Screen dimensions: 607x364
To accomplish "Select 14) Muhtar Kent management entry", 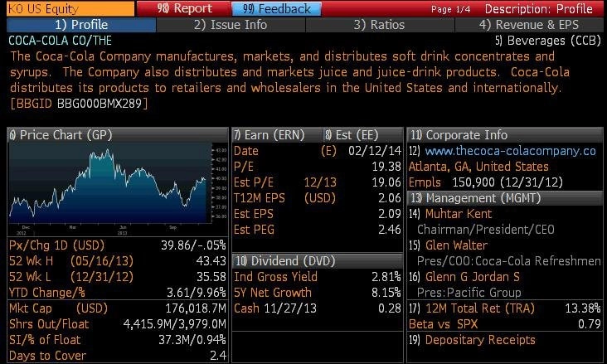I will point(450,214).
